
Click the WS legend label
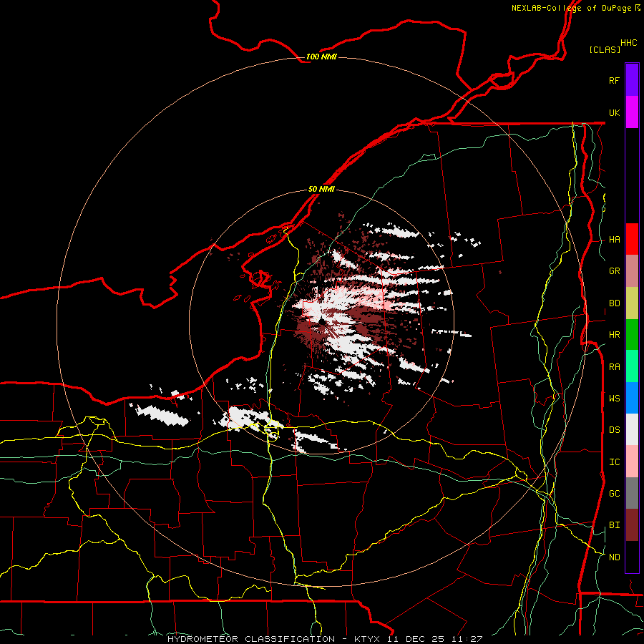[614, 399]
